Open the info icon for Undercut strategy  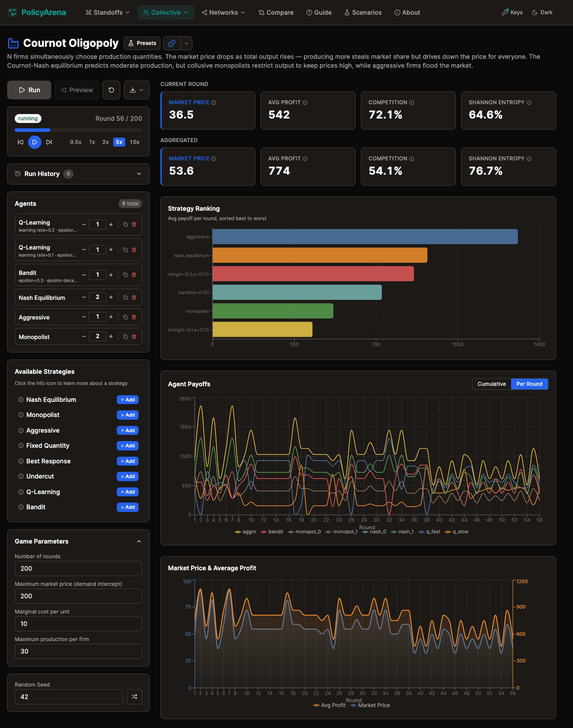[21, 476]
